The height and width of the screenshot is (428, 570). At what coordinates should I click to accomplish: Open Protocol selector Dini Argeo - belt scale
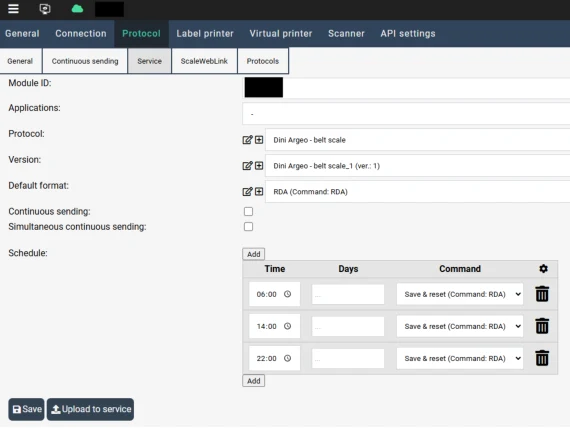coord(417,140)
